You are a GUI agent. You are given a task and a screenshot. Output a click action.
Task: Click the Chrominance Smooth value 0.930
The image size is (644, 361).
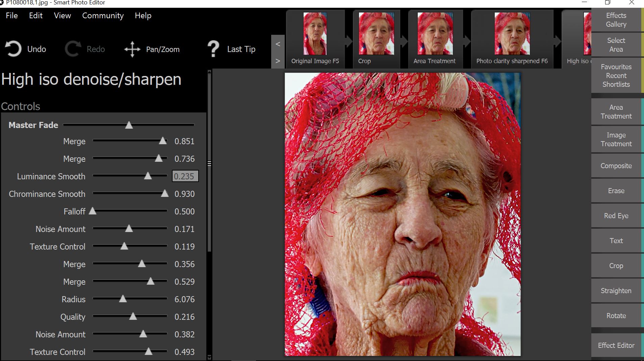click(184, 194)
